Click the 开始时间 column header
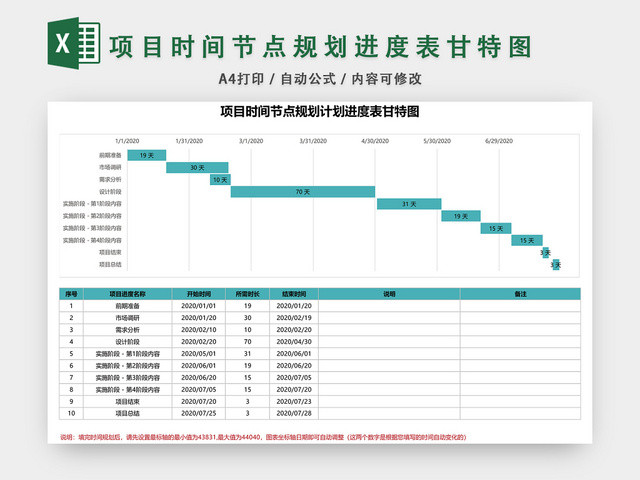Image resolution: width=640 pixels, height=480 pixels. pos(199,294)
